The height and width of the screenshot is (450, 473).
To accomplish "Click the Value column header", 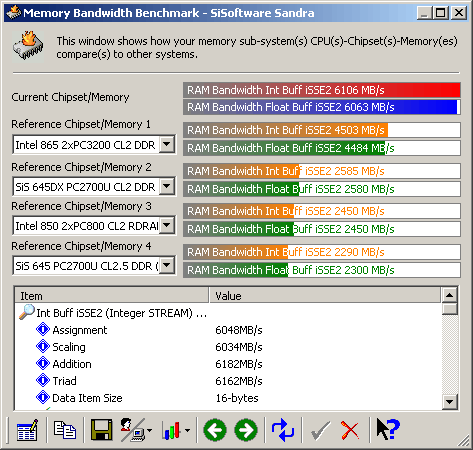I will pyautogui.click(x=324, y=296).
